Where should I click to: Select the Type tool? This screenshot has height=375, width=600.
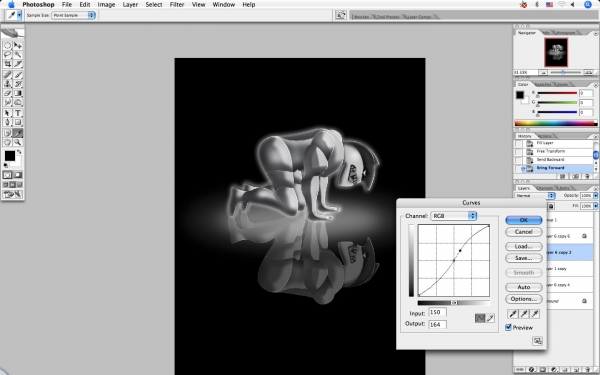(18, 113)
